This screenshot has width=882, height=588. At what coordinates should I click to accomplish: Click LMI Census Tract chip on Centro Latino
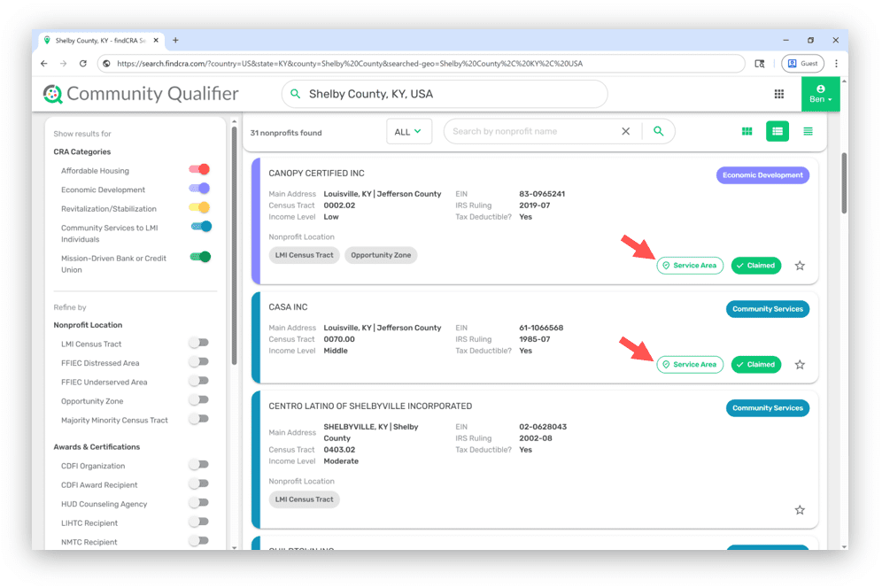coord(305,499)
